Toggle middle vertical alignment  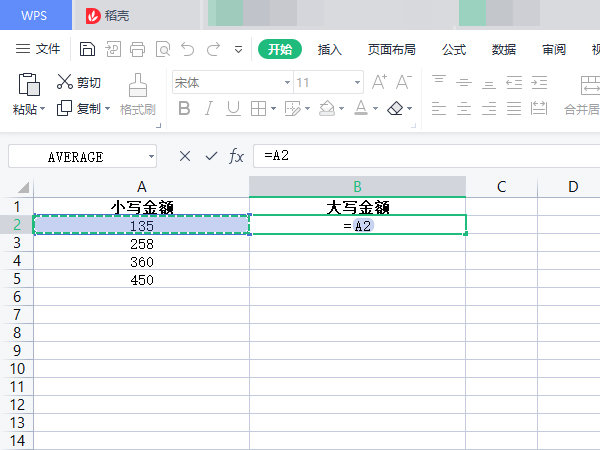pos(464,82)
